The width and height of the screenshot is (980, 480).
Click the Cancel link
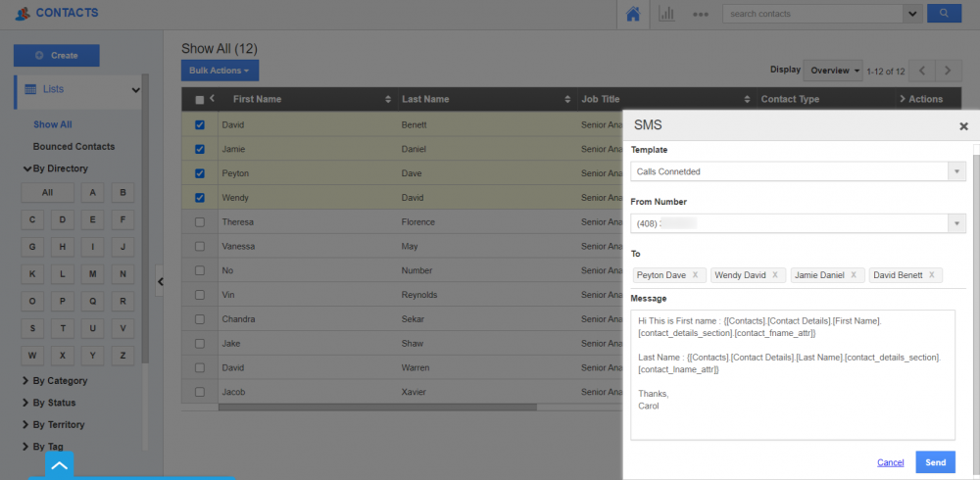[890, 462]
